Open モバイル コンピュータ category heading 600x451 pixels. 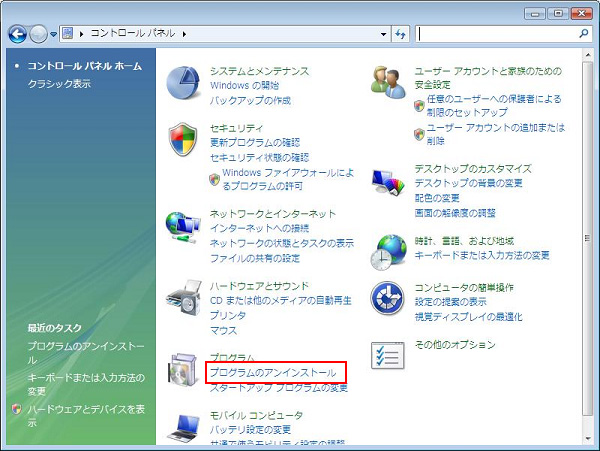click(x=256, y=415)
